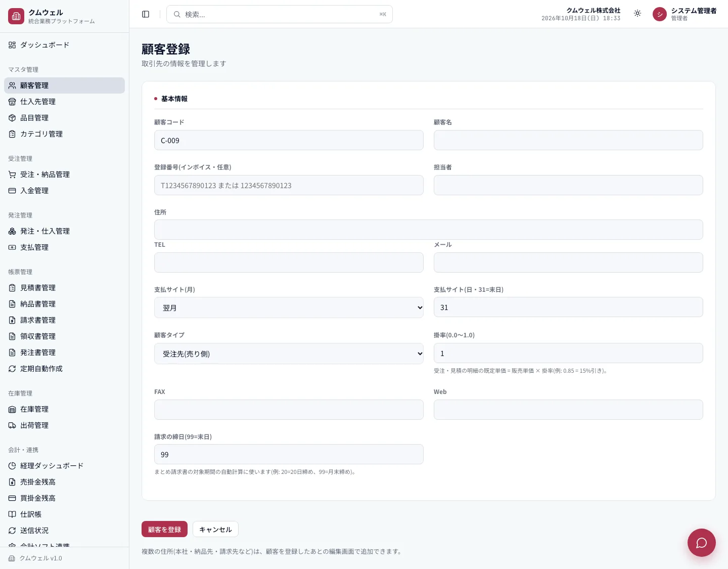Viewport: 728px width, 569px height.
Task: Click the 支払管理 banknote icon
Action: click(x=12, y=247)
